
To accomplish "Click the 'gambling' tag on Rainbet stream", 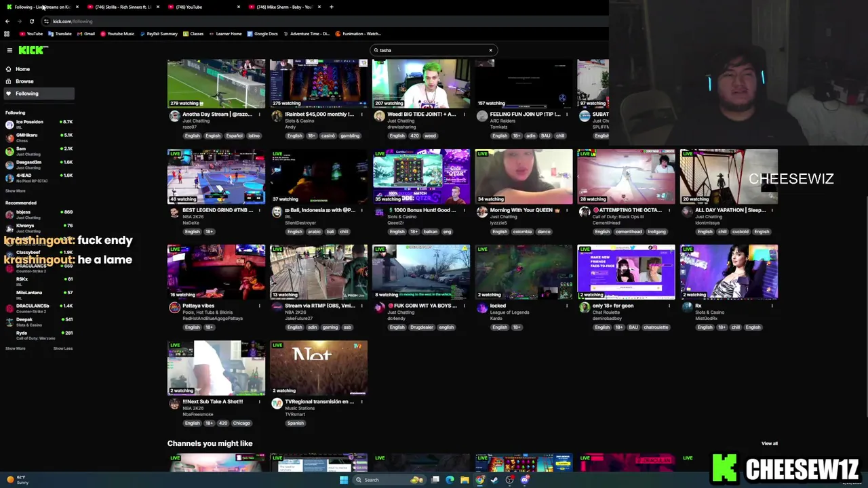I will click(x=350, y=136).
